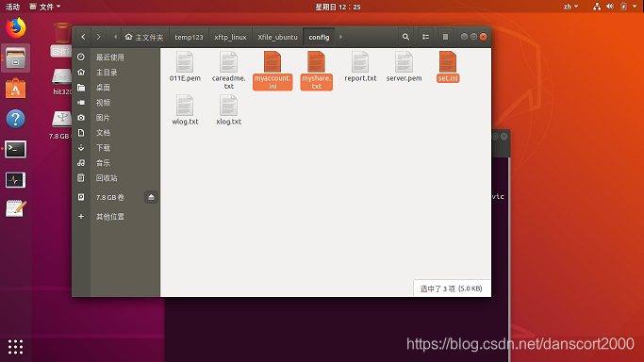
Task: Click the report.txt file name label
Action: 360,78
